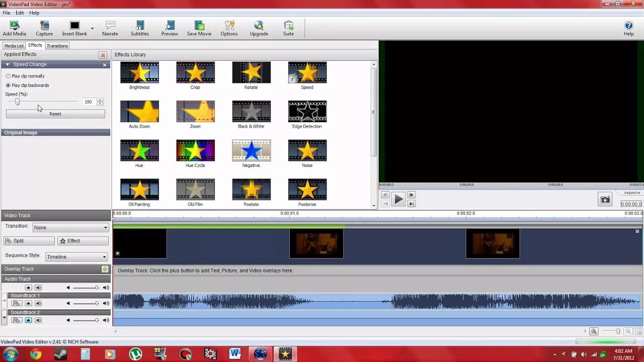Switch to the Media List tab
Viewport: 644px width, 362px height.
pos(14,46)
